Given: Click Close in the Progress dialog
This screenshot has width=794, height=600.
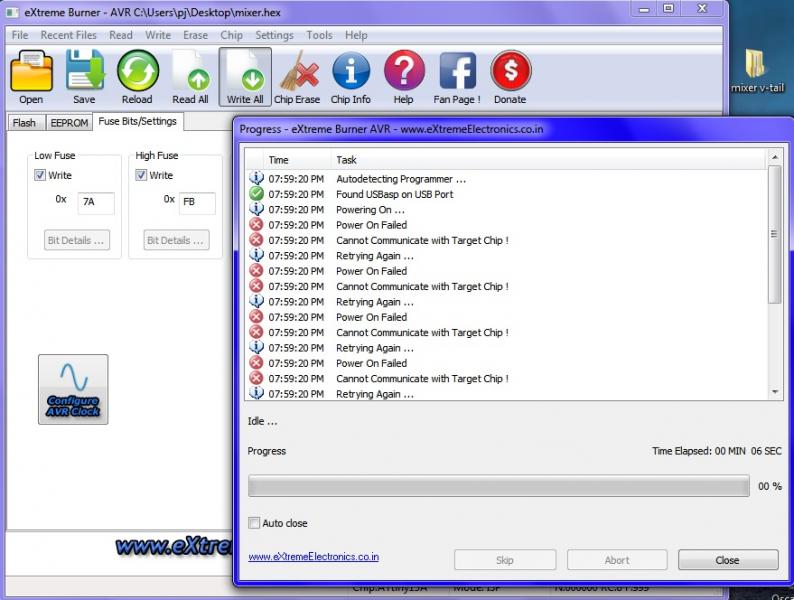Looking at the screenshot, I should [x=727, y=560].
